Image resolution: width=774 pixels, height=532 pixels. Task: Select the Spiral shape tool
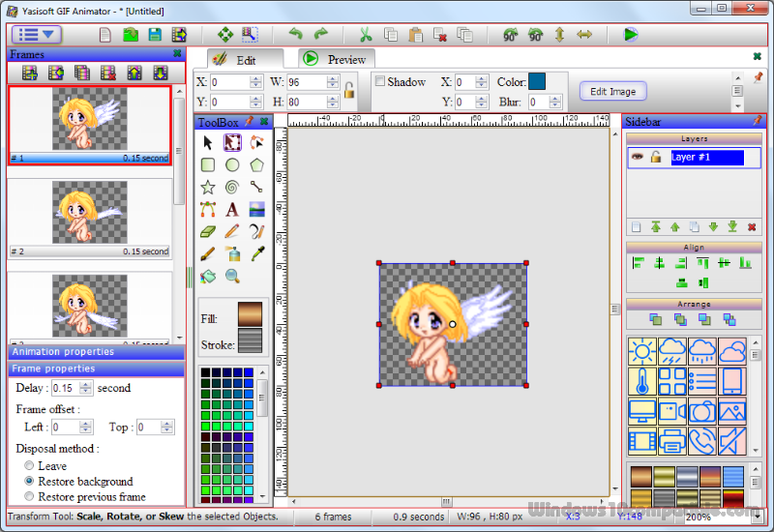pos(232,187)
